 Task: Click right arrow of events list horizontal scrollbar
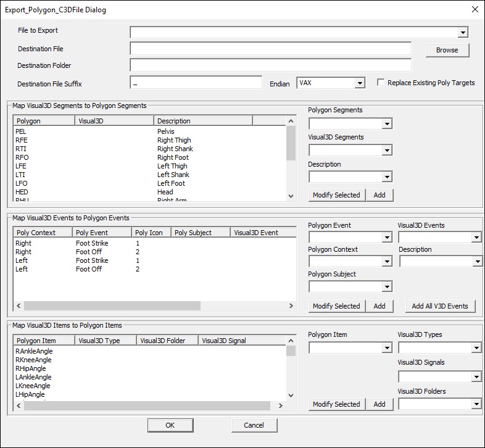[x=291, y=306]
